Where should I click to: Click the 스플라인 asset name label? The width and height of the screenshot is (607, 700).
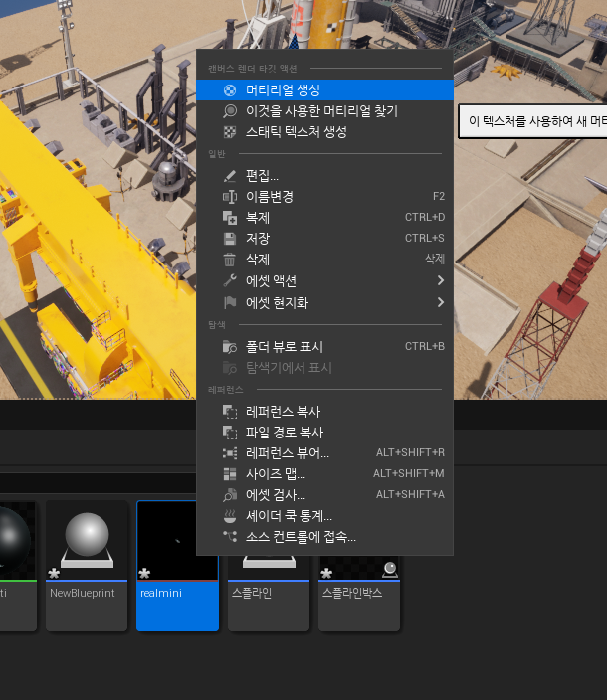pyautogui.click(x=252, y=593)
